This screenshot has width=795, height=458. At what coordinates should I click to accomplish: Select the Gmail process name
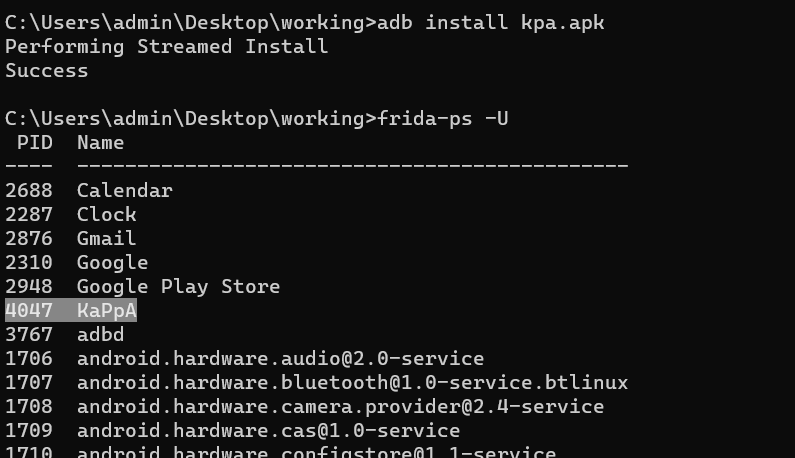tap(106, 238)
